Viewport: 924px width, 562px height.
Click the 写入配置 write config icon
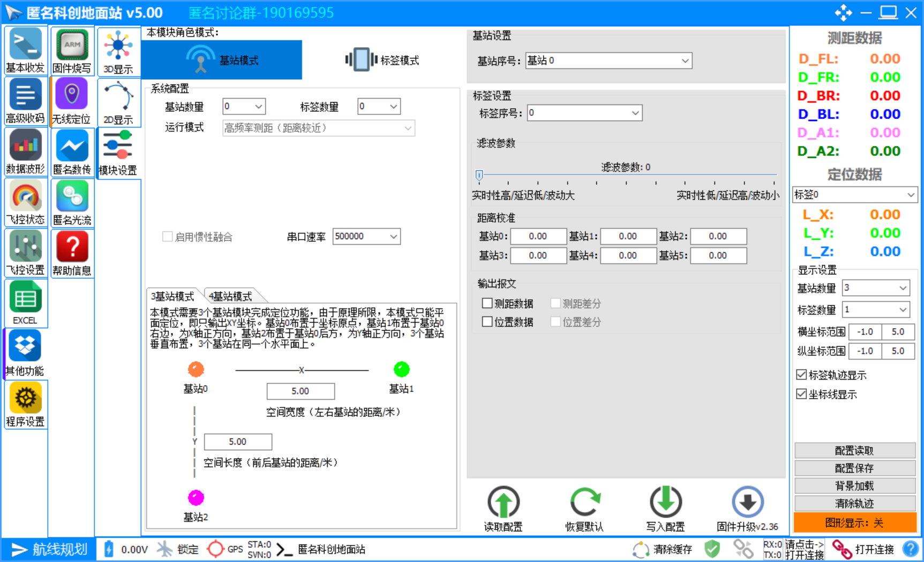coord(665,508)
